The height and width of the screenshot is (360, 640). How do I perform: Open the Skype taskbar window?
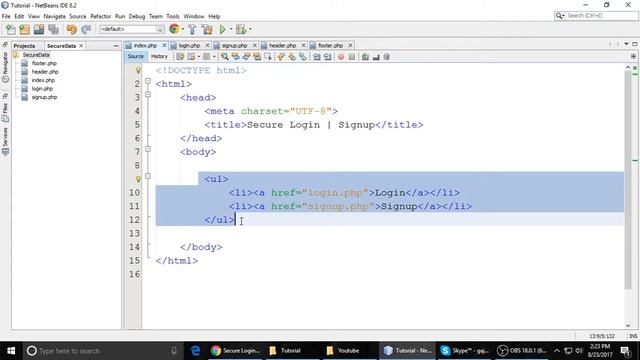464,351
